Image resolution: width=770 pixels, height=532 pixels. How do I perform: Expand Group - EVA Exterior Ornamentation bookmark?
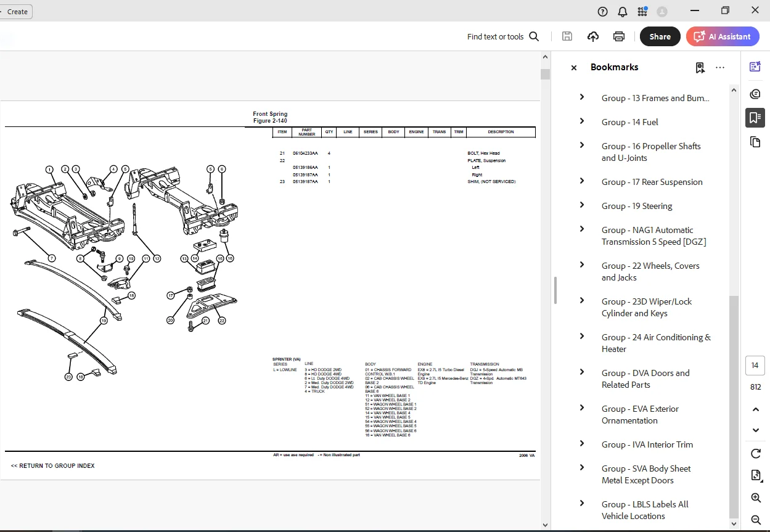tap(581, 407)
